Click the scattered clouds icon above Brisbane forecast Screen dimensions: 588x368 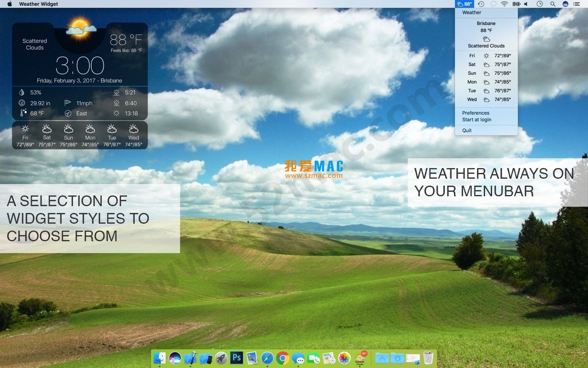click(486, 38)
